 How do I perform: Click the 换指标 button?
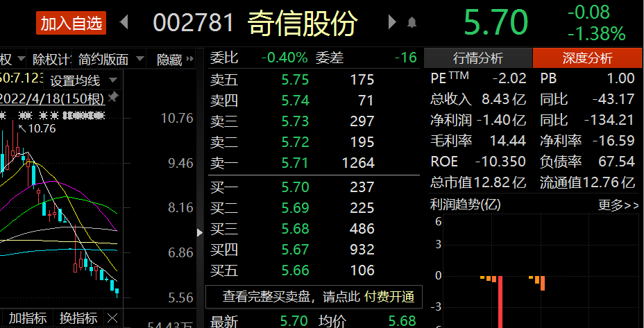point(78,318)
